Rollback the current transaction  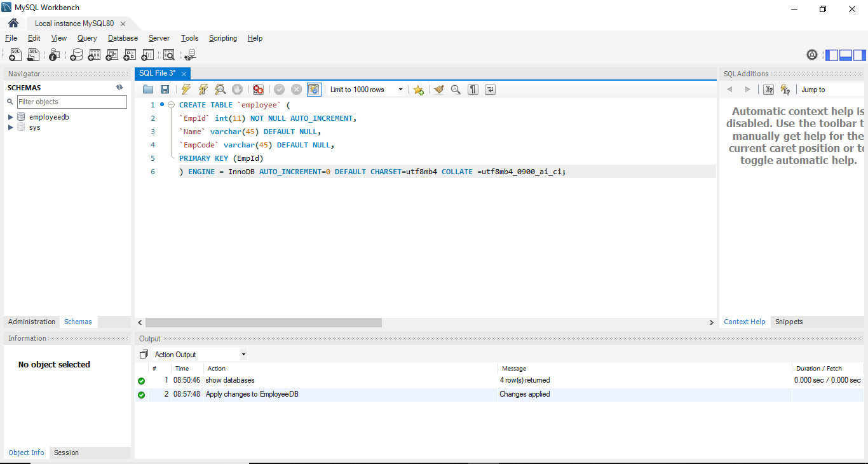(296, 90)
